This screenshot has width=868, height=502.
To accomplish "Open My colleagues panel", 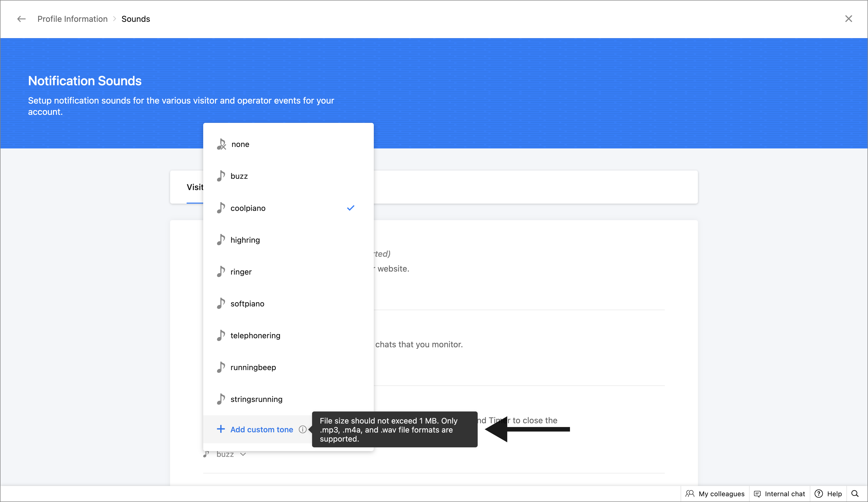I will [715, 494].
